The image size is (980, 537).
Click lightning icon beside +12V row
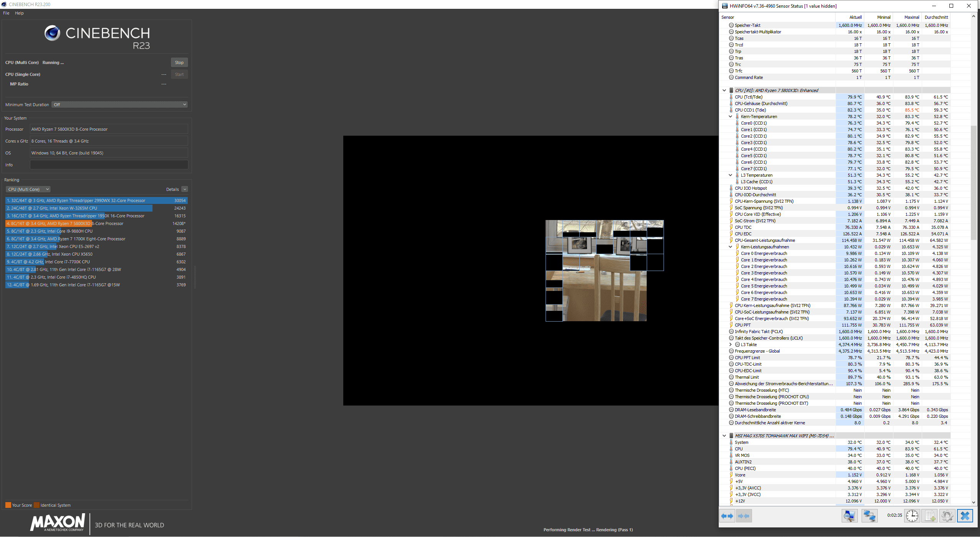(731, 501)
